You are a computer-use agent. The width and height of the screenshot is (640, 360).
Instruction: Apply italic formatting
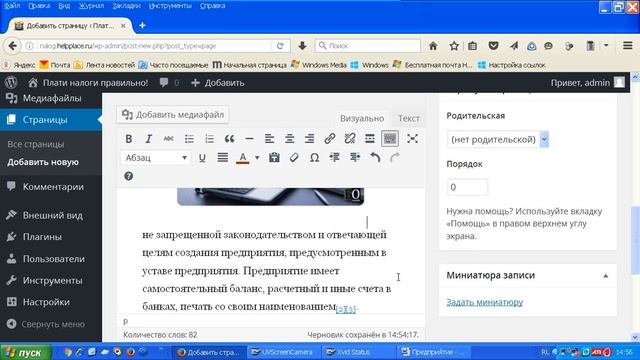(x=149, y=139)
